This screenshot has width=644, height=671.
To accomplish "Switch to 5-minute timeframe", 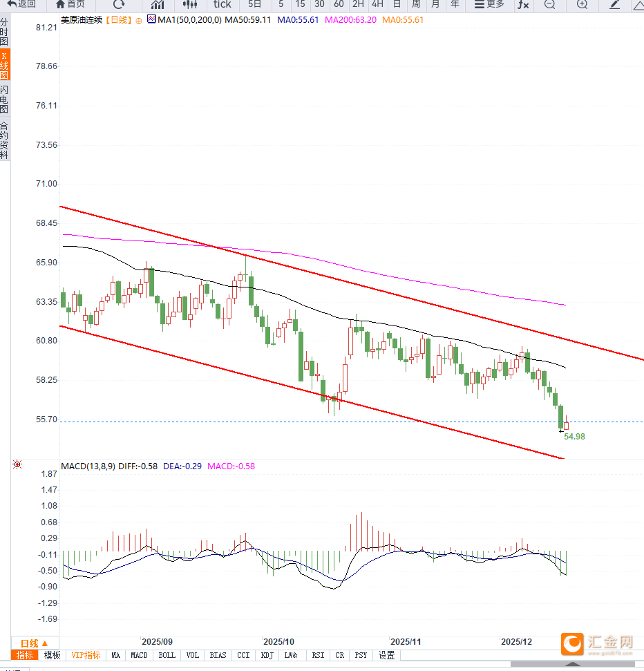I will (x=281, y=4).
